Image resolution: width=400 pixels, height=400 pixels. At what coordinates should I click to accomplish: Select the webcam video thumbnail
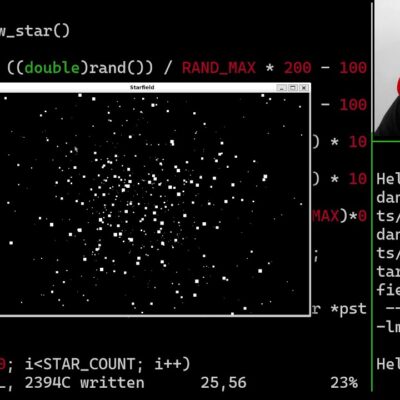pyautogui.click(x=387, y=68)
